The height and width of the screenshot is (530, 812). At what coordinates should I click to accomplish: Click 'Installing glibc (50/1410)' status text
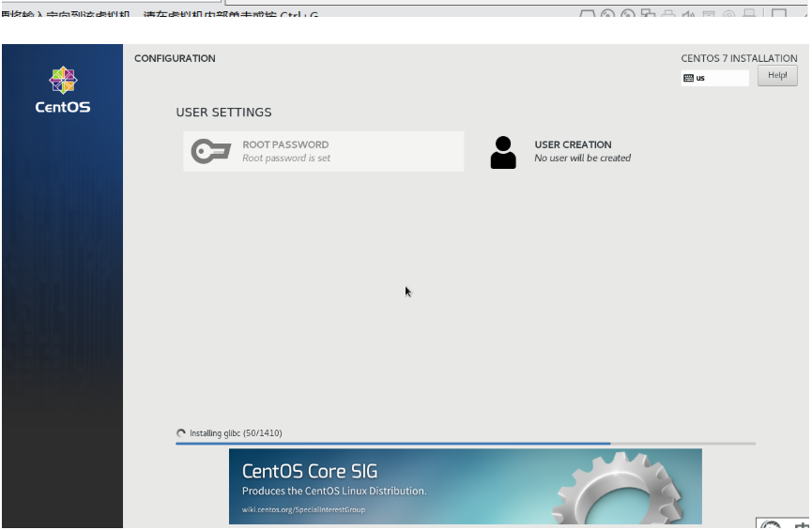[236, 433]
